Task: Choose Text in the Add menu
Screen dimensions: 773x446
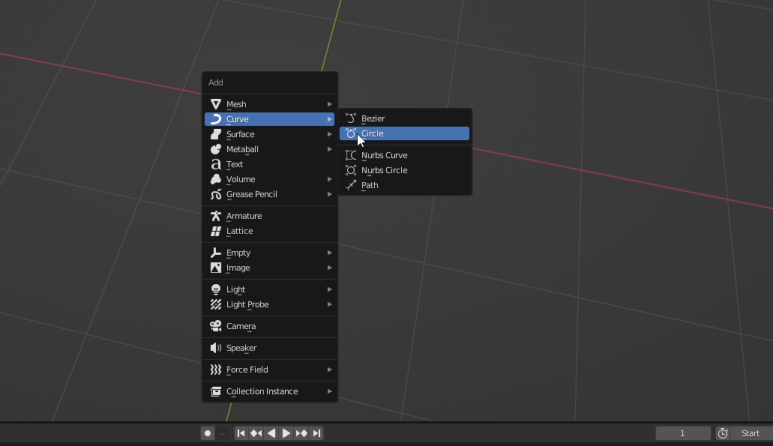Action: tap(270, 164)
